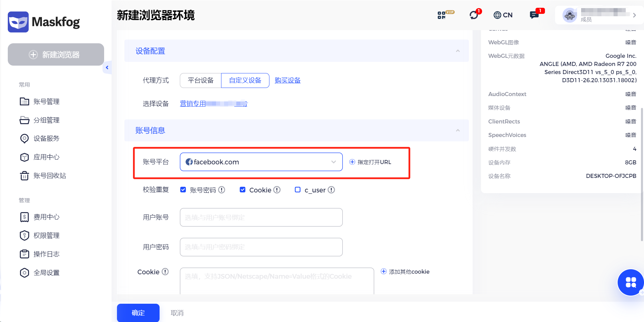Select 自定义设备 proxy mode
Image resolution: width=644 pixels, height=322 pixels.
(245, 80)
